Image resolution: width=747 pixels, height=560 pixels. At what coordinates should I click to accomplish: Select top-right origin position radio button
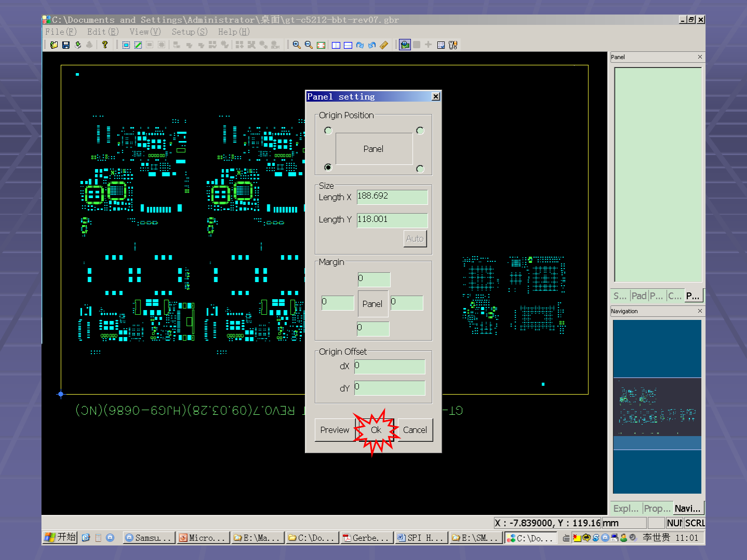[420, 131]
